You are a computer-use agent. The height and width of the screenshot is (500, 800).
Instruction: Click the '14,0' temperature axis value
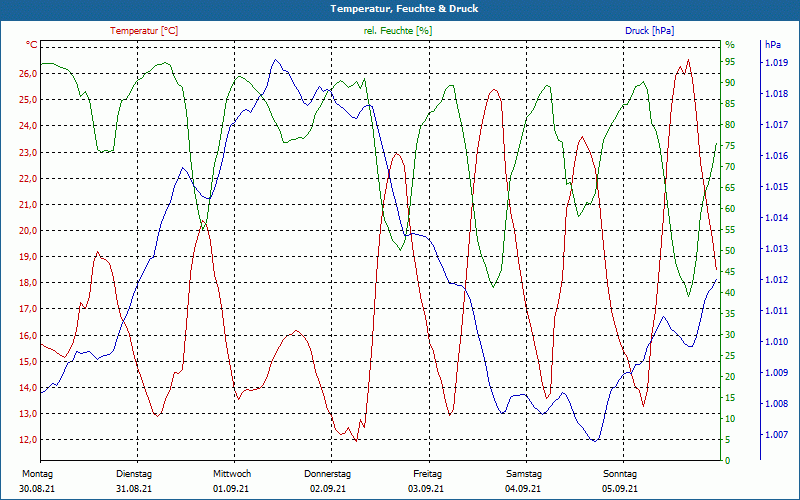coord(28,387)
